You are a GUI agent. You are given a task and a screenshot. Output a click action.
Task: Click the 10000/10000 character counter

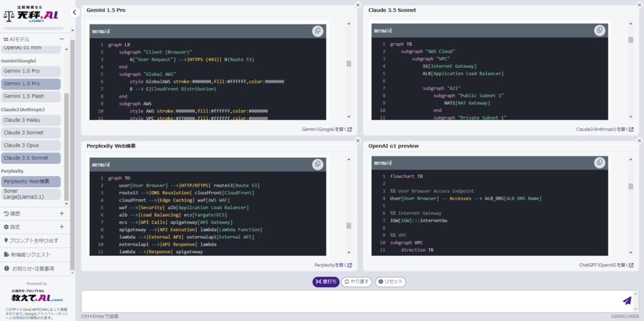point(625,317)
